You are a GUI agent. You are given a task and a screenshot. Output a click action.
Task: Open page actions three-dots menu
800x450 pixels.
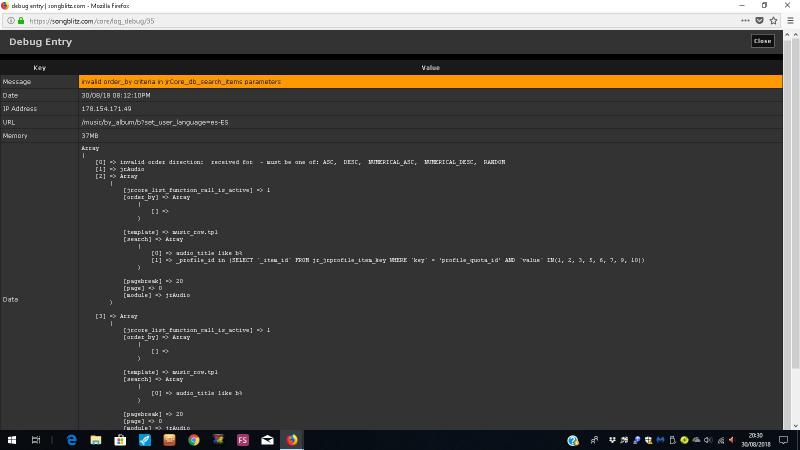coord(745,21)
